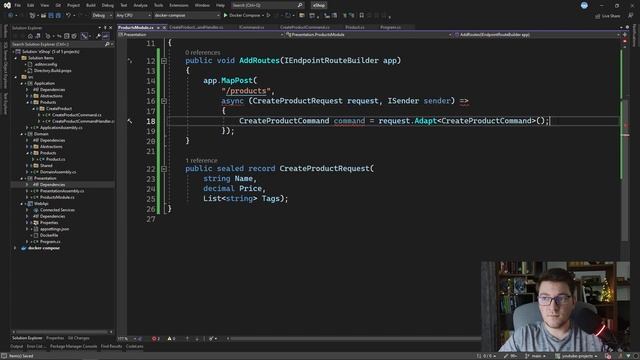
Task: Select Dockerfile in Solution Explorer
Action: point(49,235)
